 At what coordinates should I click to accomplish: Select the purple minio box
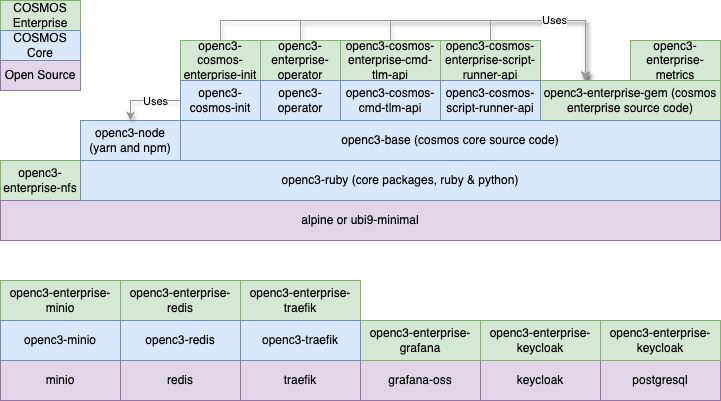(60, 380)
